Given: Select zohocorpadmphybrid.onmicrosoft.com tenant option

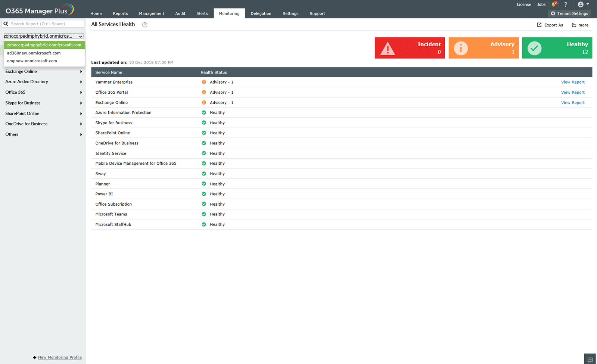Looking at the screenshot, I should coord(44,45).
